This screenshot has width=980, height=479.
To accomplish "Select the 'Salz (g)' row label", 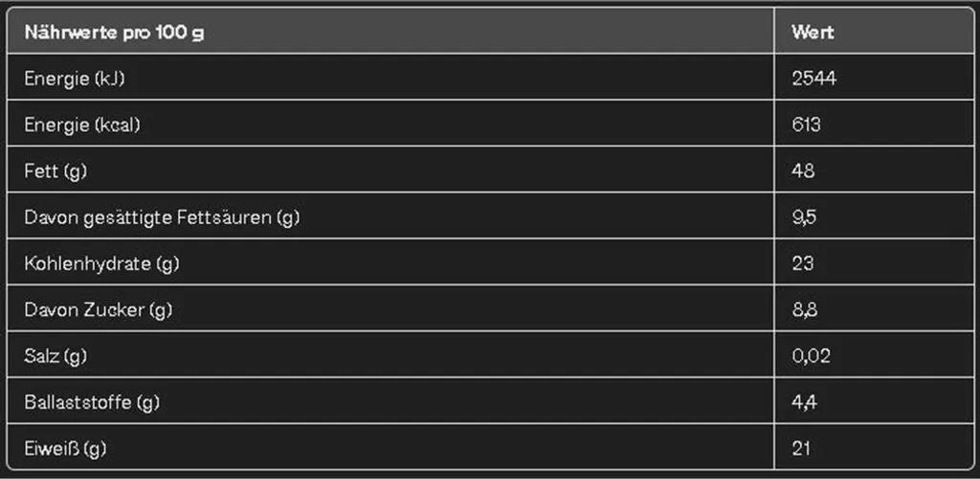I will 56,356.
